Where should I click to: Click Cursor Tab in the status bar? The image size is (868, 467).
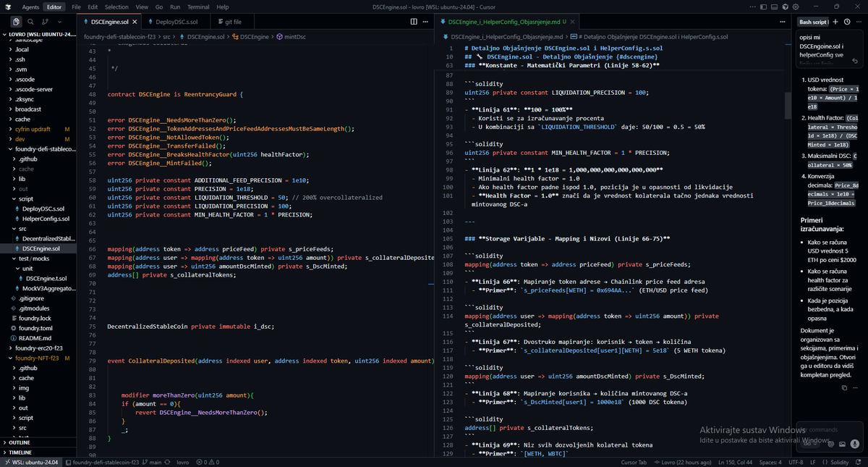click(x=634, y=462)
